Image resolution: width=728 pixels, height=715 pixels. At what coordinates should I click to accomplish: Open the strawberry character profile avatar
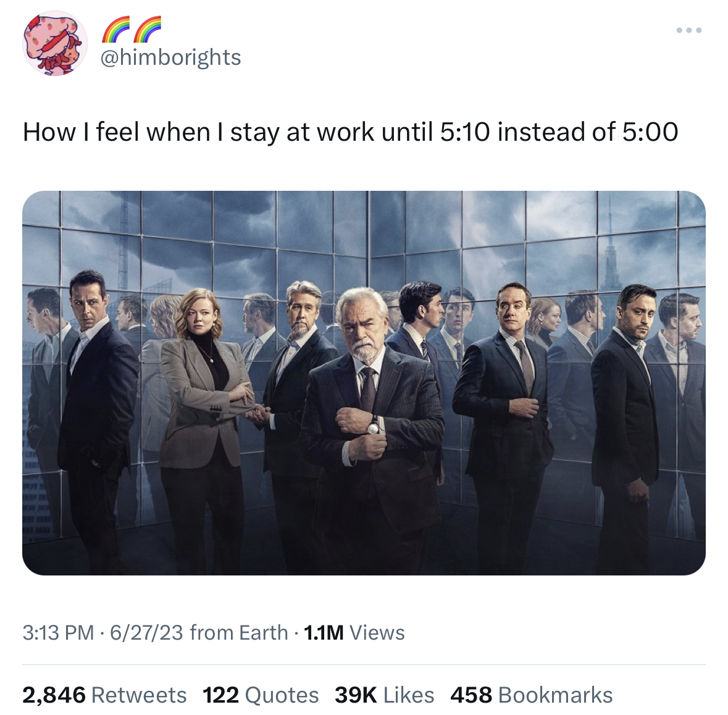55,43
